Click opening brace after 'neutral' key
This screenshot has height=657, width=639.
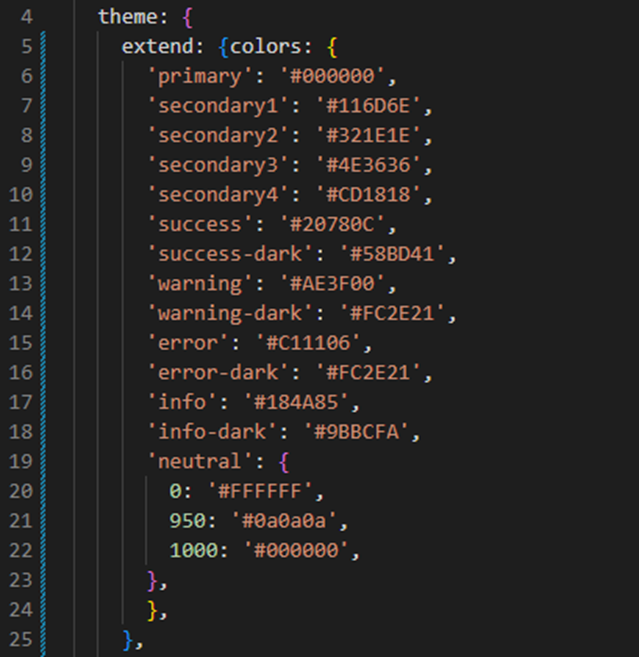pos(284,462)
